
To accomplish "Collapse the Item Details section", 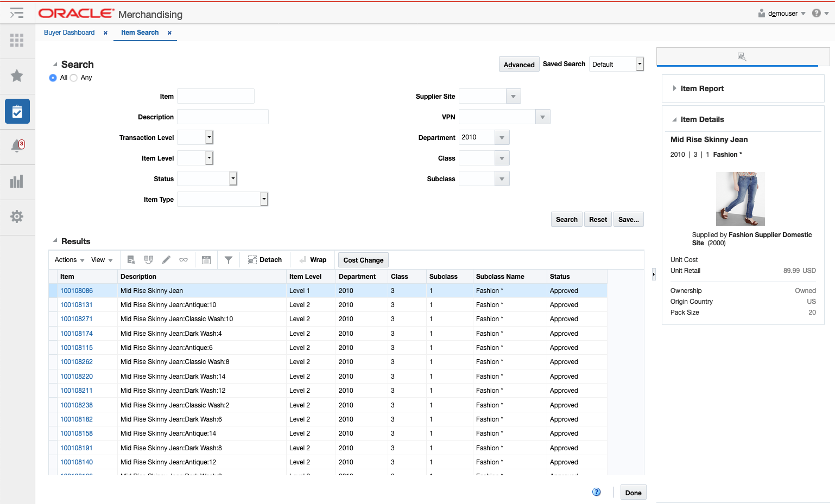I will click(x=674, y=119).
